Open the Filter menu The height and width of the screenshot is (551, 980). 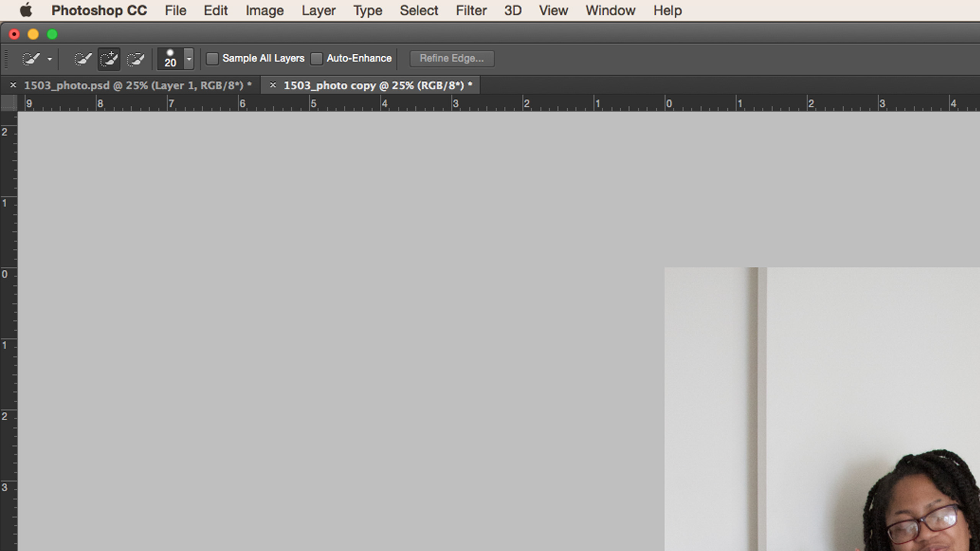pyautogui.click(x=471, y=10)
